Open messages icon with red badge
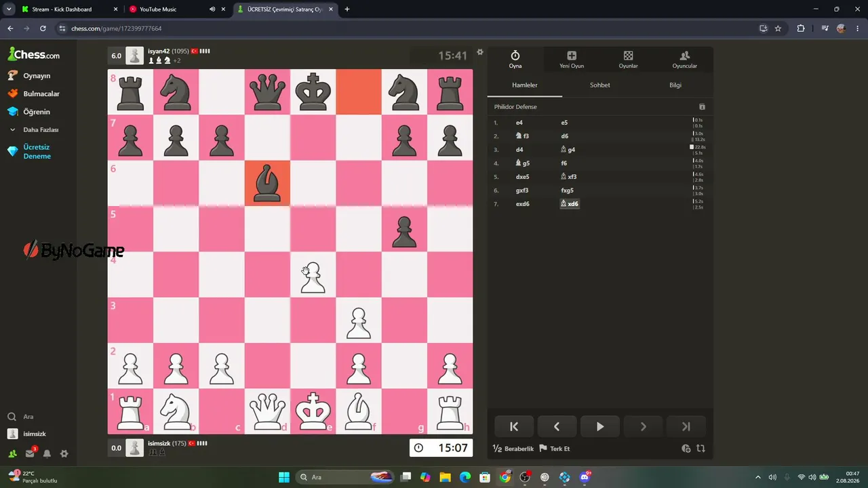868x488 pixels. pos(30,453)
